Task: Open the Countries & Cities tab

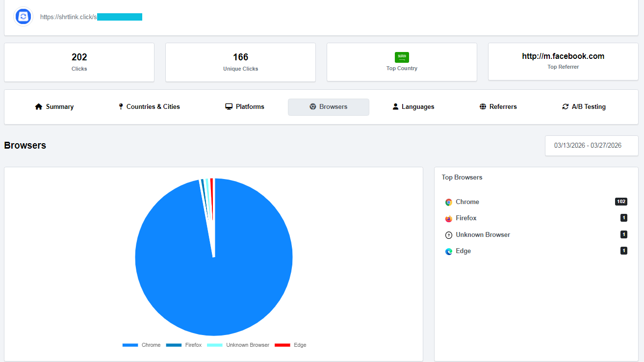Action: click(x=149, y=106)
